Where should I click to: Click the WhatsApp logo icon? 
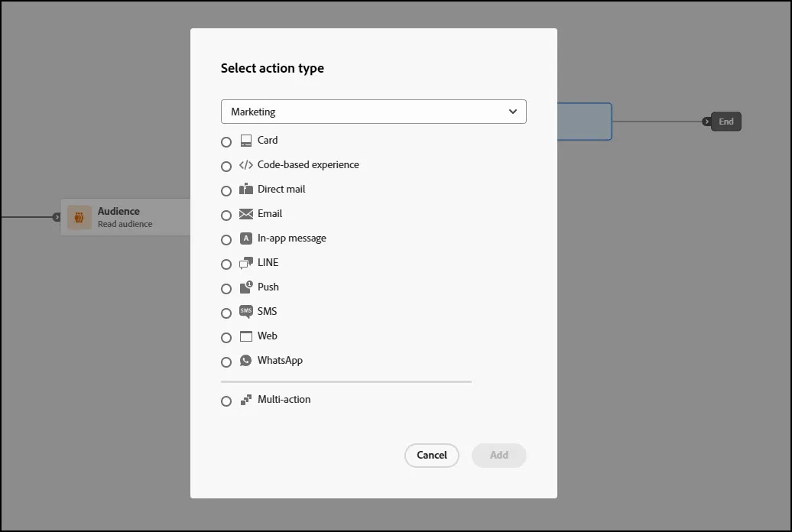point(246,361)
